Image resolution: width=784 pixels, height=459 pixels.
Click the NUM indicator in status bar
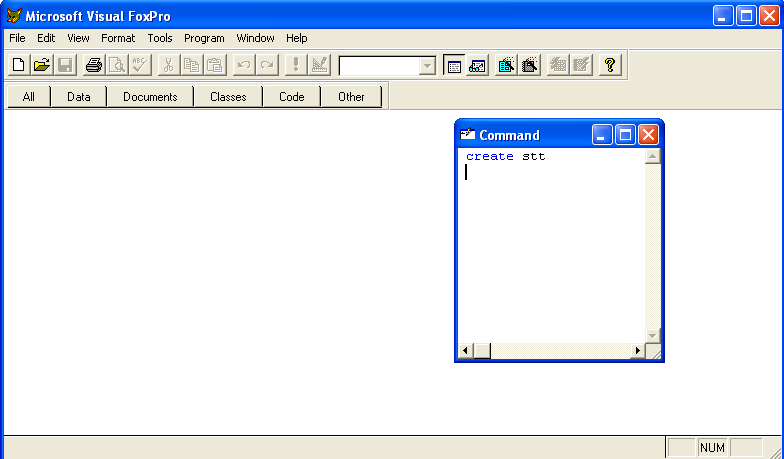pyautogui.click(x=712, y=448)
